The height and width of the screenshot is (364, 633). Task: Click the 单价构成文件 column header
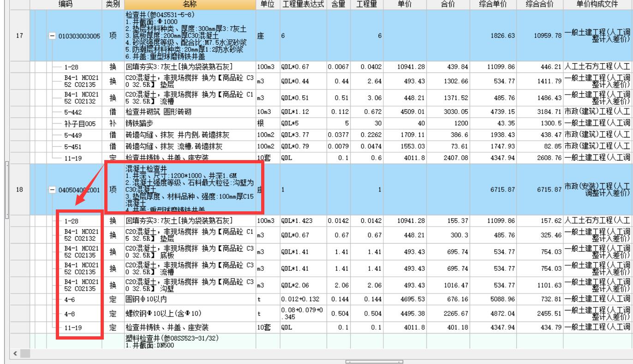pos(597,5)
